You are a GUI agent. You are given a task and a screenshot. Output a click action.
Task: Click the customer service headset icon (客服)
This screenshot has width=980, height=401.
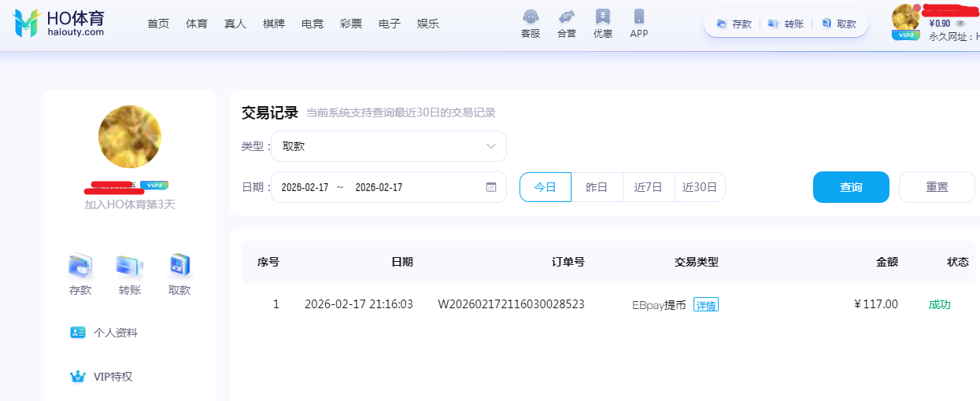[531, 17]
